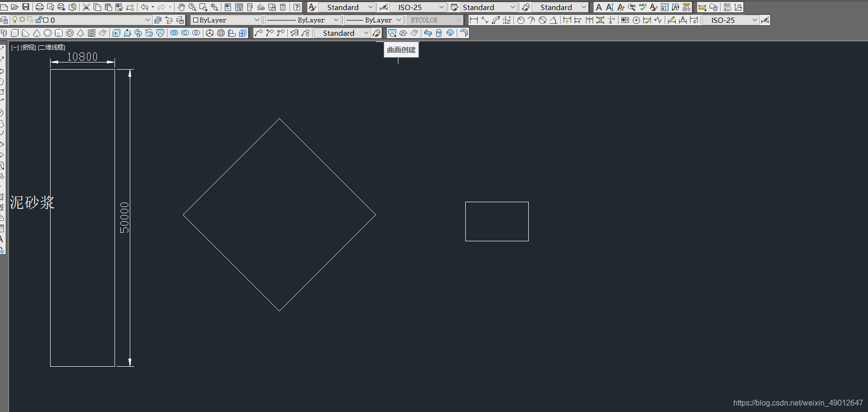Screen dimensions: 868x412
Task: Use the Extrude solid tool
Action: (x=116, y=33)
